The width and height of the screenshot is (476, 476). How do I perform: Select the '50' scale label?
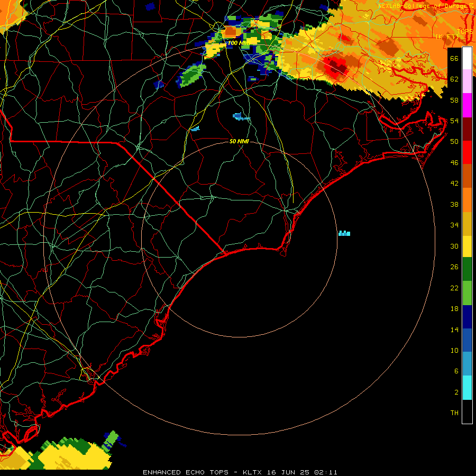tap(454, 142)
